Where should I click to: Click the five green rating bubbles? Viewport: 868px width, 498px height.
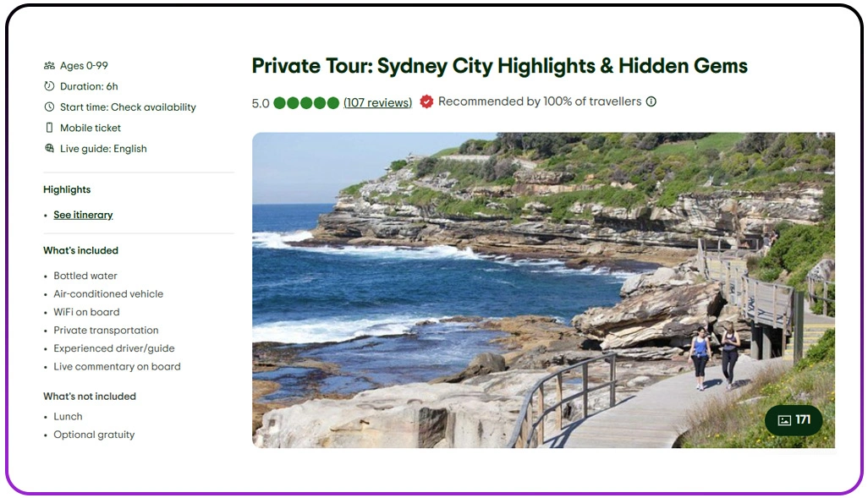pyautogui.click(x=306, y=103)
